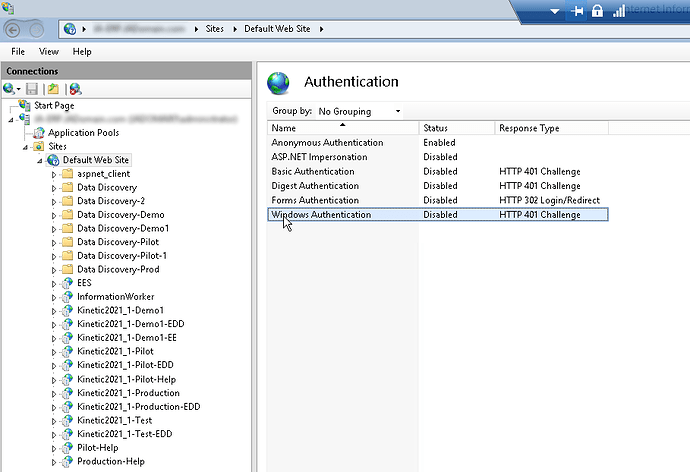This screenshot has width=690, height=472.
Task: Select the Windows Authentication row
Action: 437,215
